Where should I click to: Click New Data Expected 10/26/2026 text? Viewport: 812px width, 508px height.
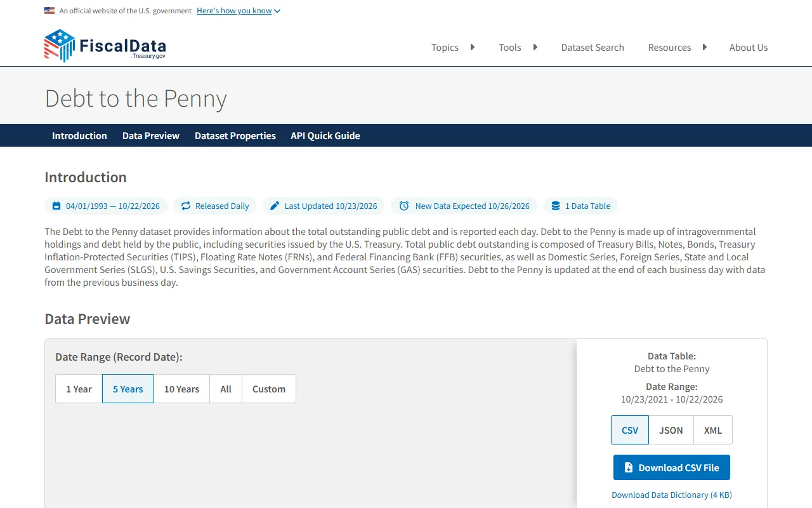click(x=473, y=206)
